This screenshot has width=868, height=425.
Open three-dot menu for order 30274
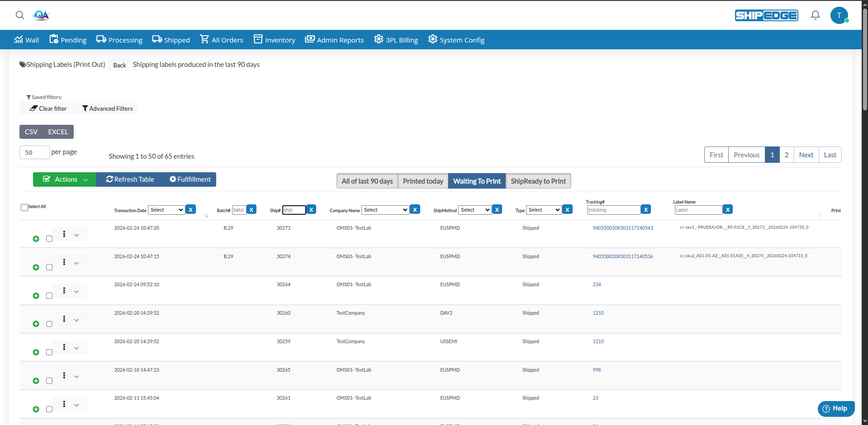64,262
